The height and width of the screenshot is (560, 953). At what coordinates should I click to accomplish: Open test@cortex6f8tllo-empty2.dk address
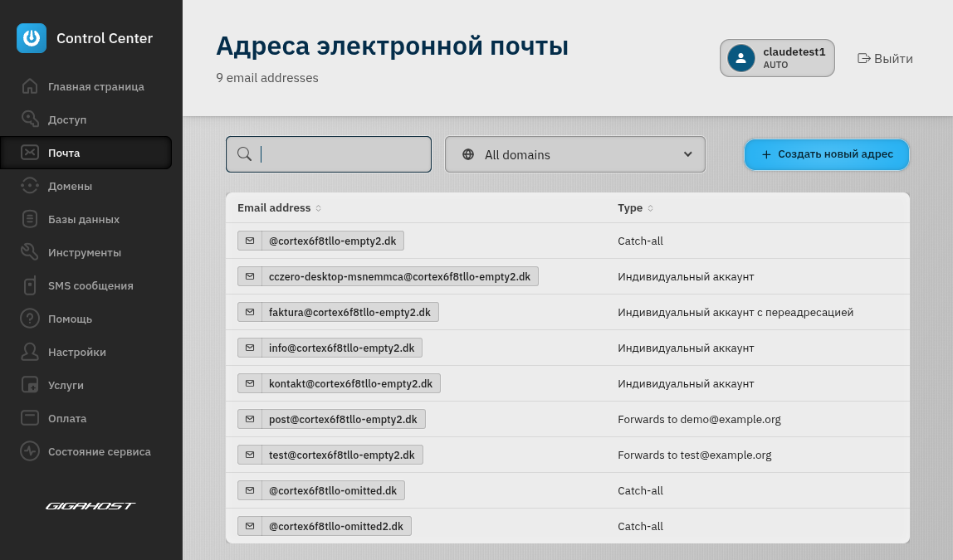pyautogui.click(x=330, y=455)
